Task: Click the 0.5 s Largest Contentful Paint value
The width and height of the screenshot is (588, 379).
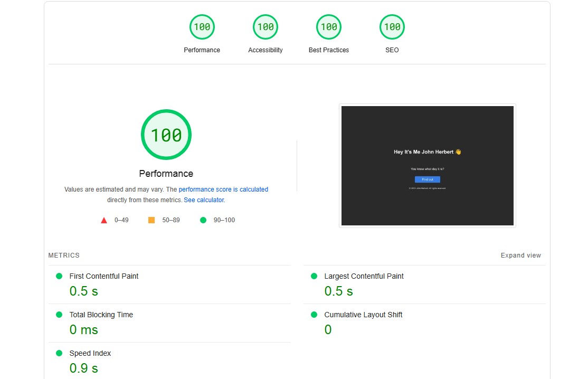Action: pos(339,291)
